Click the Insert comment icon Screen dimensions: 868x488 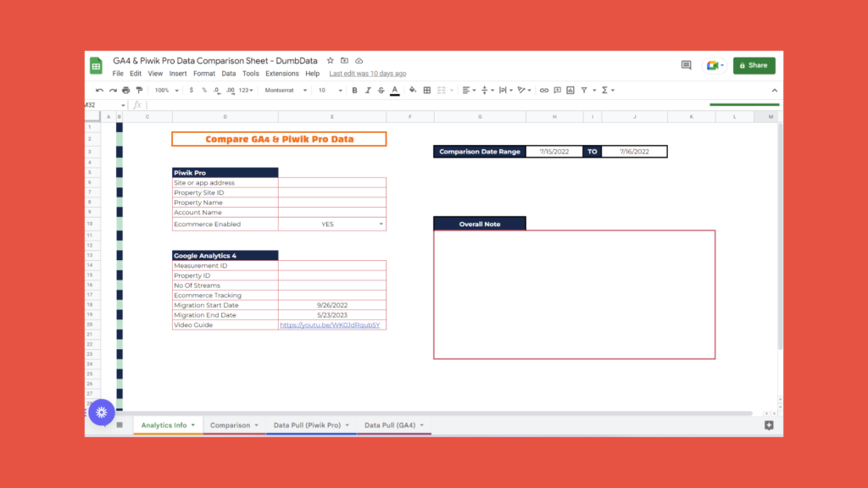coord(558,90)
